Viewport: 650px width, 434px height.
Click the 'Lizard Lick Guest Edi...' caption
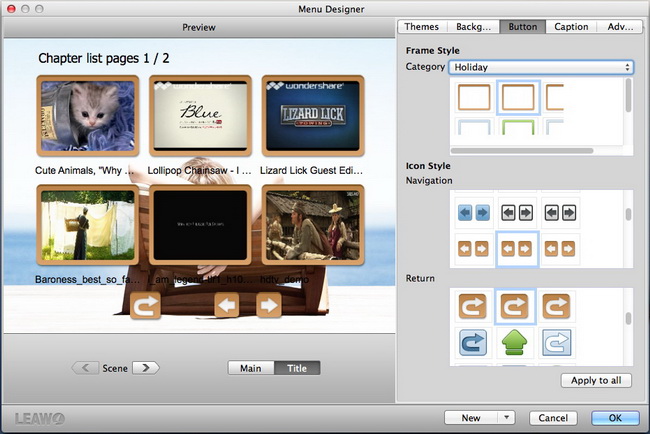311,170
